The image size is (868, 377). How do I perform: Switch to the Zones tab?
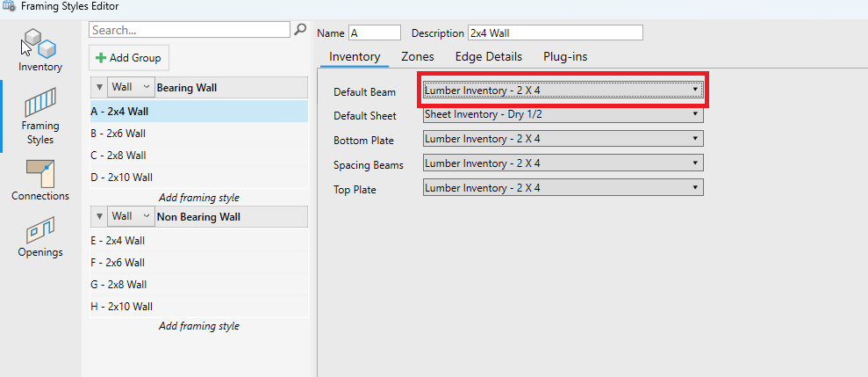(x=417, y=56)
